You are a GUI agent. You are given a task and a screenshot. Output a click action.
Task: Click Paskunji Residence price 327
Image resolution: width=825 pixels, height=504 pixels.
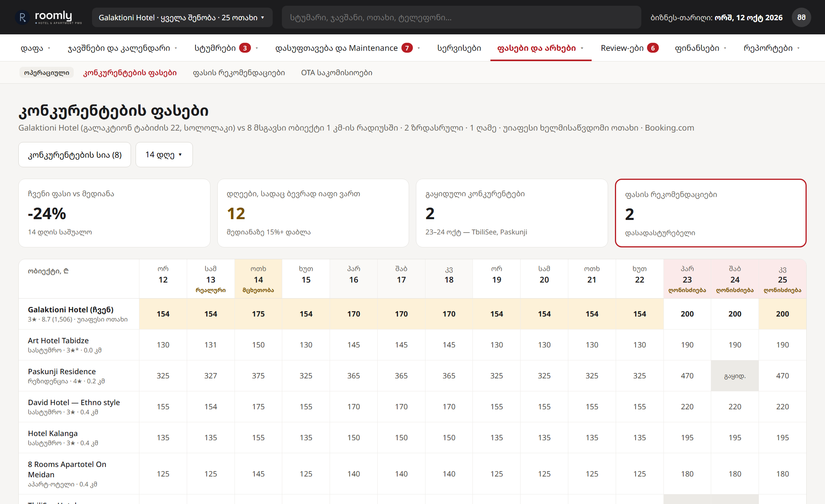click(210, 376)
